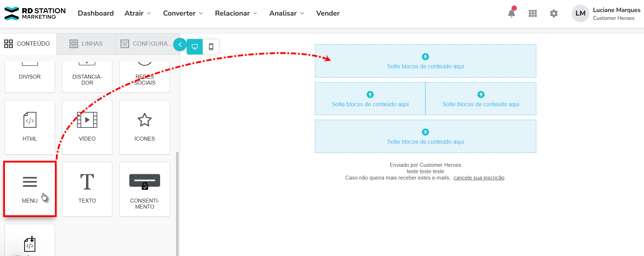Image resolution: width=644 pixels, height=256 pixels.
Task: Select the Divisor content block
Action: point(30,77)
